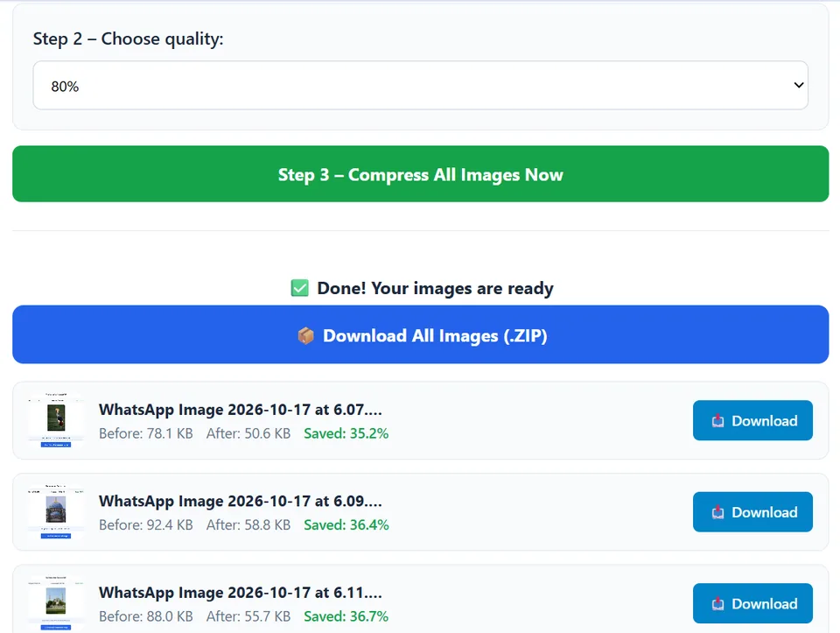Download the 6.07 WhatsApp image
This screenshot has width=840, height=633.
point(752,420)
